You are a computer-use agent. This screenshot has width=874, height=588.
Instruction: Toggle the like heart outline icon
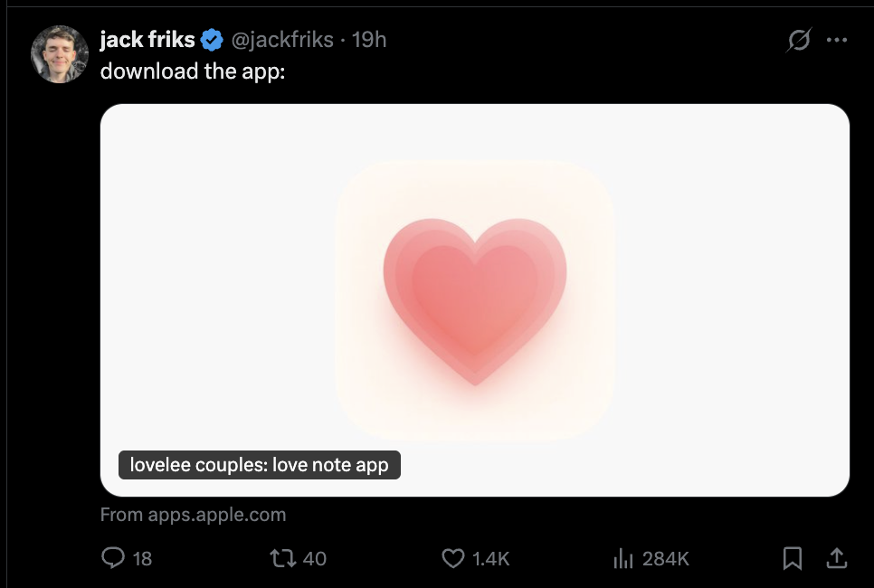[452, 558]
